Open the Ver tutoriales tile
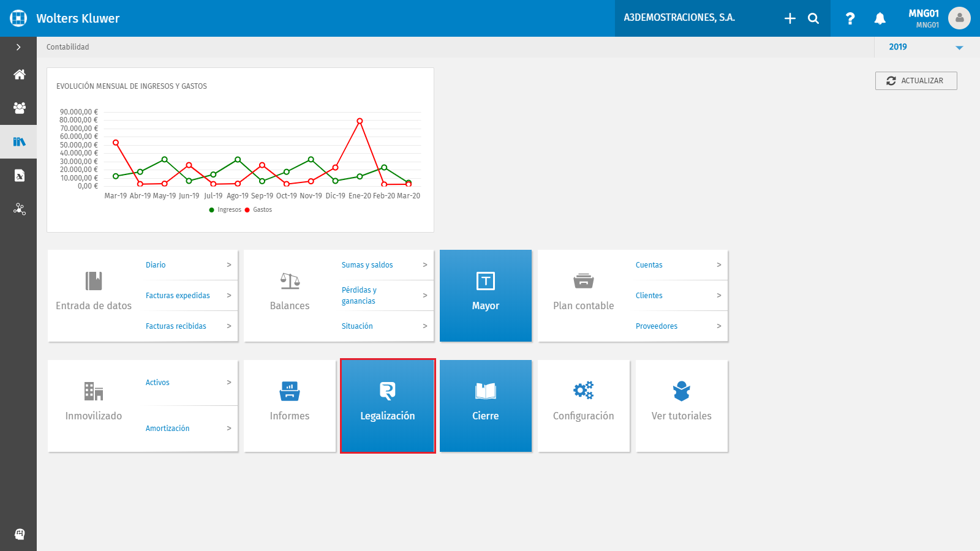 click(682, 406)
